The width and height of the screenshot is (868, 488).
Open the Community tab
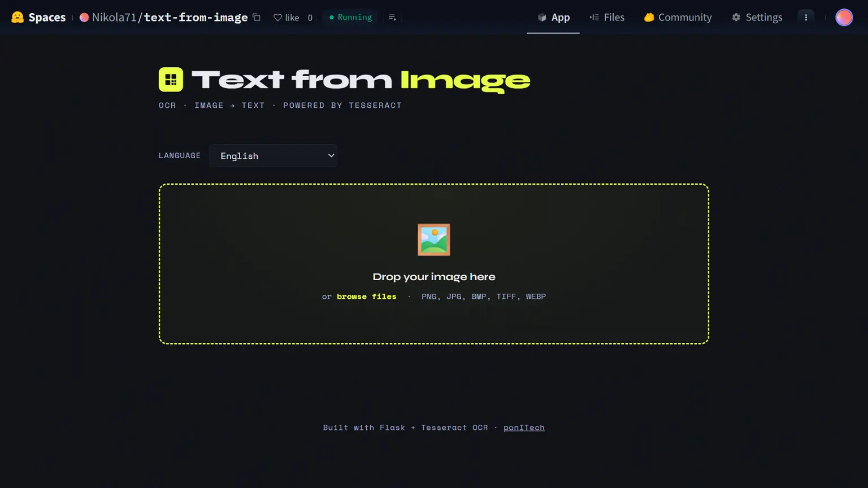coord(678,17)
